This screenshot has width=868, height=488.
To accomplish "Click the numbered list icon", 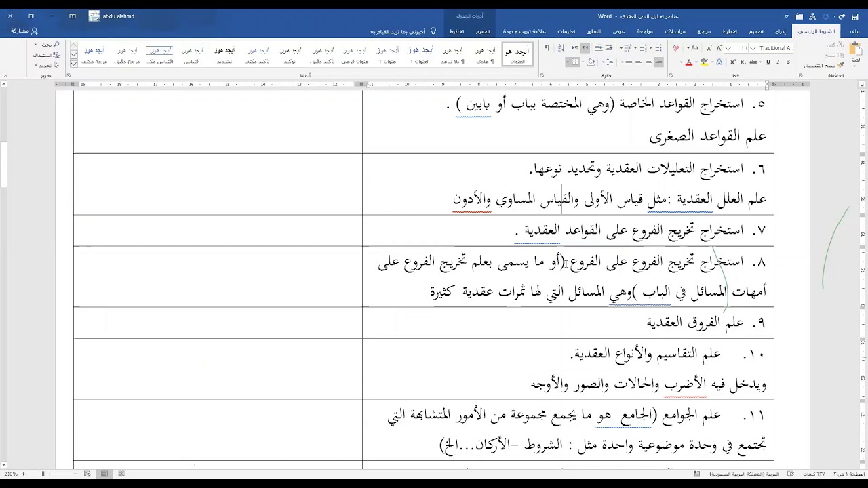I will [643, 48].
